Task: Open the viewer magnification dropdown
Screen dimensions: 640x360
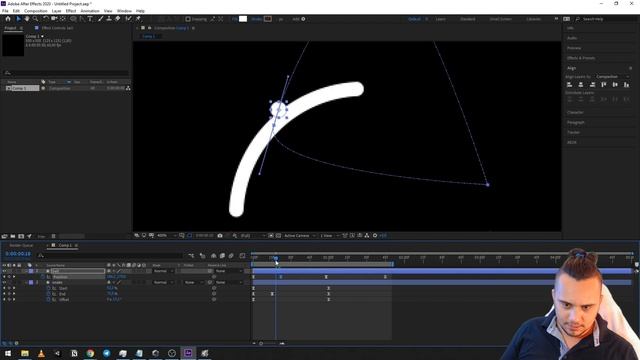Action: pyautogui.click(x=167, y=236)
